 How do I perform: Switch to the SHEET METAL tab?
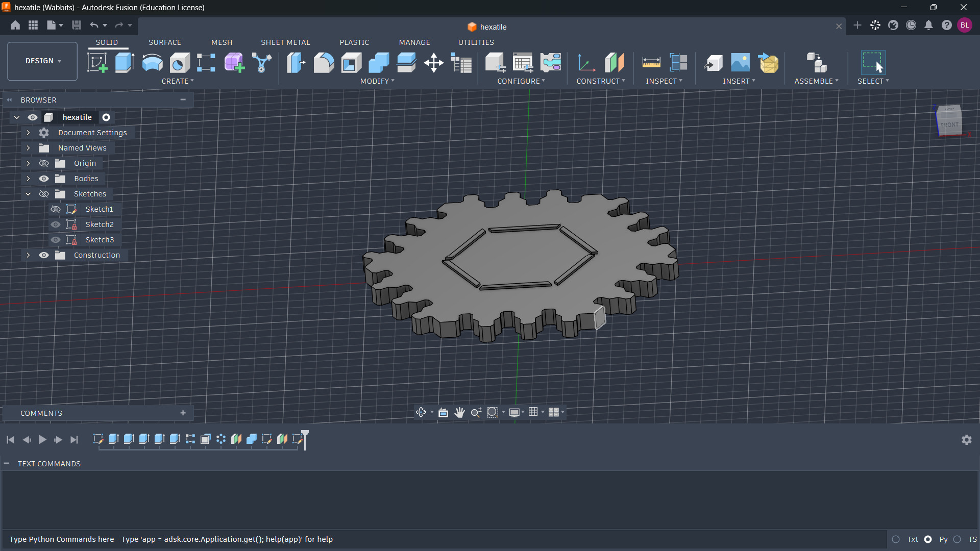pyautogui.click(x=285, y=42)
